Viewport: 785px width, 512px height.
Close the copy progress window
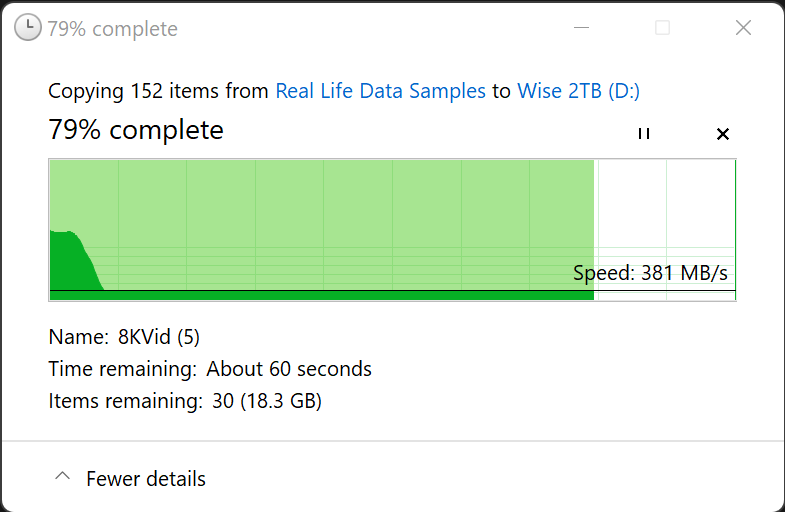743,28
